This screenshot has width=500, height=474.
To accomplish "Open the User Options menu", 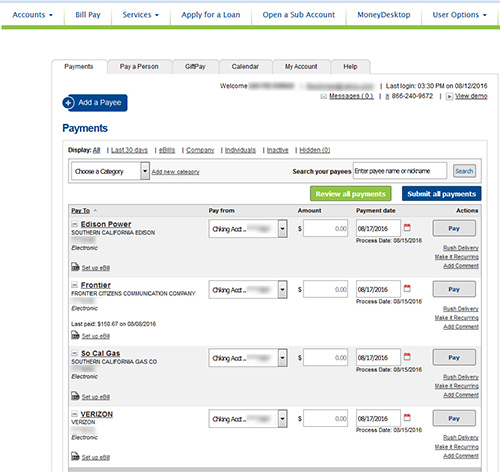I will 459,15.
